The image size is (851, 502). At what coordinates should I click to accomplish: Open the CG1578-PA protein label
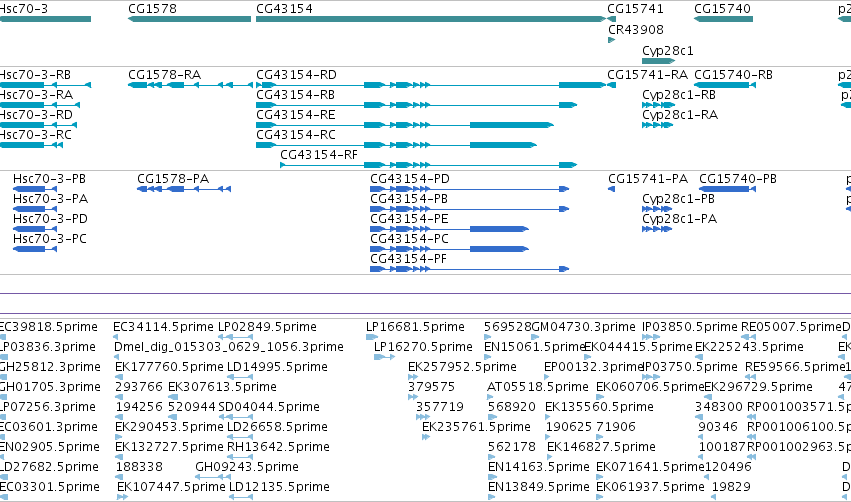(173, 179)
